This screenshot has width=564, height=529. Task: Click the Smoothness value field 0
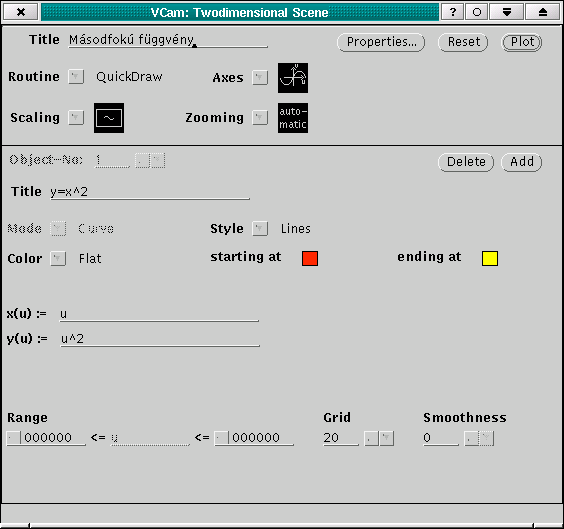coord(441,438)
